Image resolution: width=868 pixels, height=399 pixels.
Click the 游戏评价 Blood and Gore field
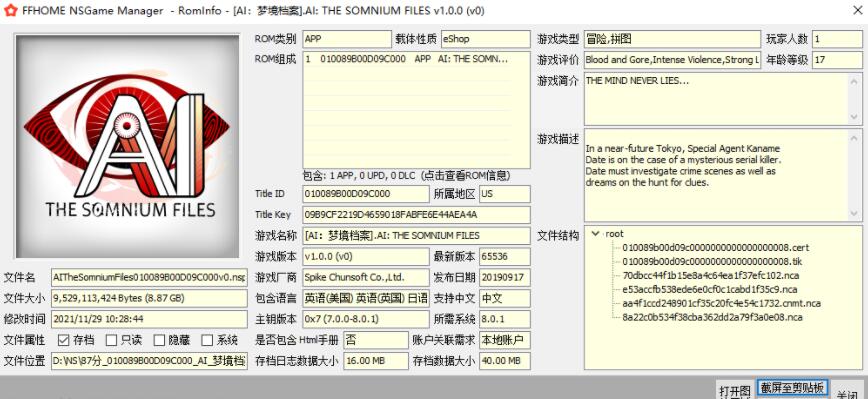[672, 60]
